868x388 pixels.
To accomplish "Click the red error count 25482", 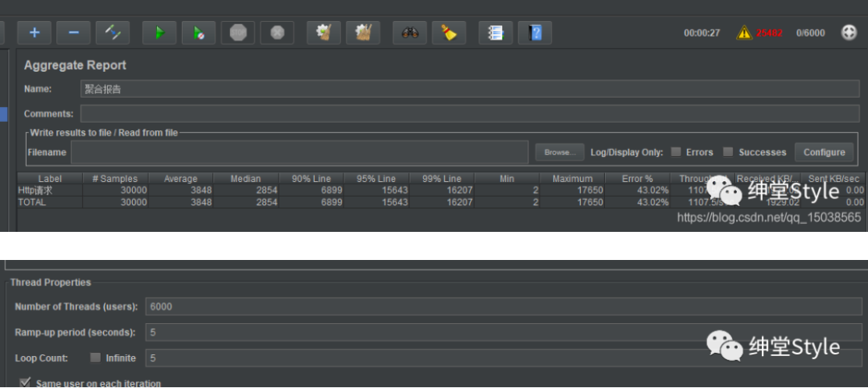I will pyautogui.click(x=770, y=33).
